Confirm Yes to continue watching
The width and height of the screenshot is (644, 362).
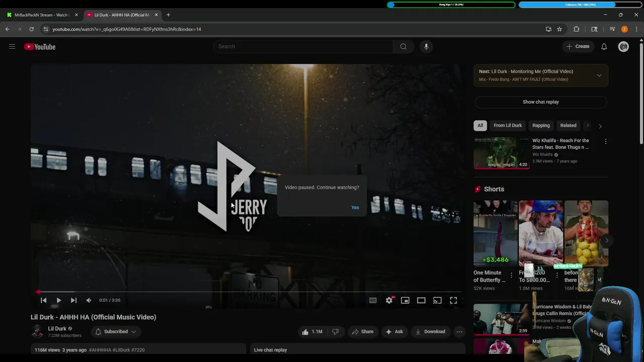tap(355, 207)
